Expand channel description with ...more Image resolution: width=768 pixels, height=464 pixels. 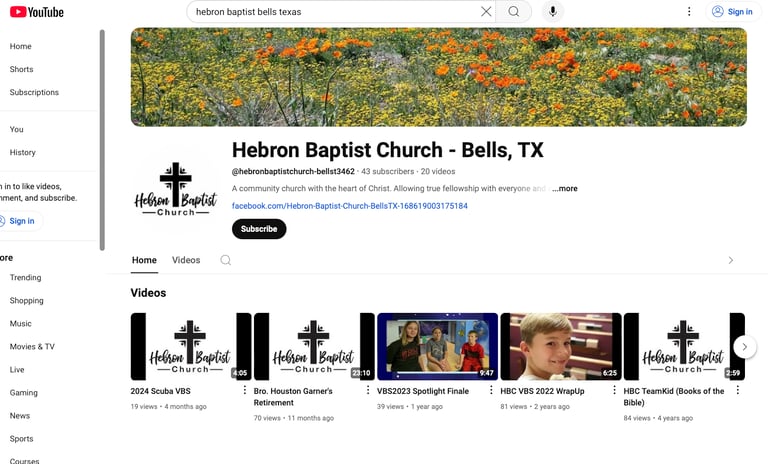[565, 188]
